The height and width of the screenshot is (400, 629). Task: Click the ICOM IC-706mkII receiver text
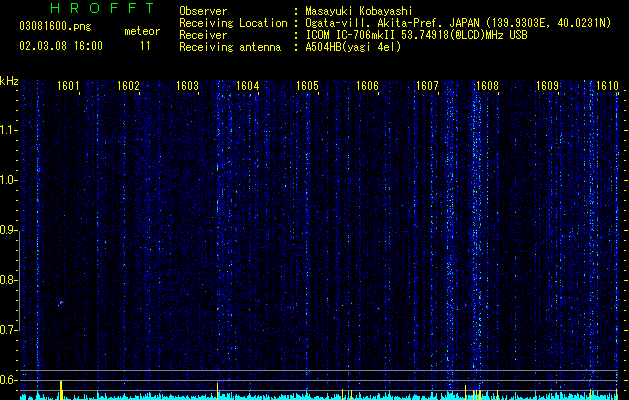(x=416, y=35)
